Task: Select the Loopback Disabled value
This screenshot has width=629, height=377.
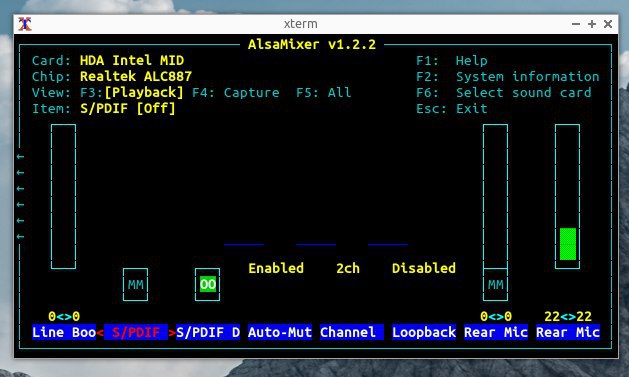Action: tap(424, 268)
